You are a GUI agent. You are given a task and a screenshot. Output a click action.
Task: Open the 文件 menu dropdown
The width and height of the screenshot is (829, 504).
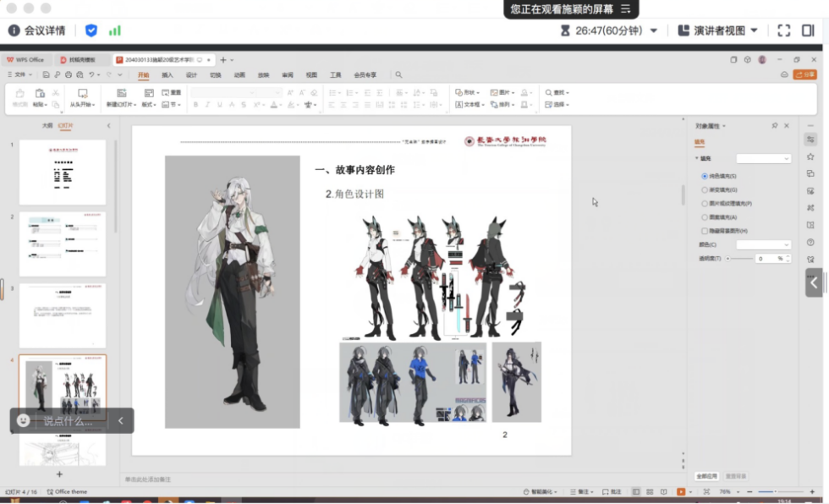20,75
